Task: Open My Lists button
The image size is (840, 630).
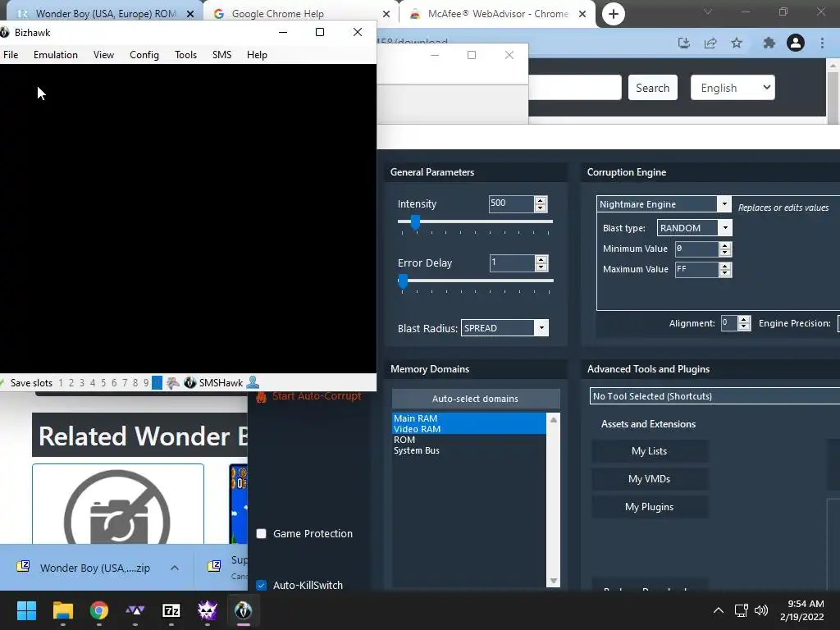Action: click(x=650, y=451)
